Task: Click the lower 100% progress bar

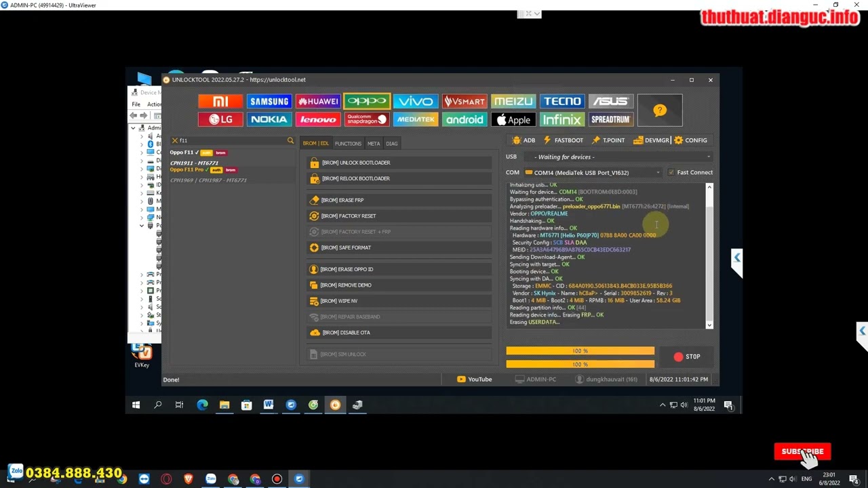Action: click(x=580, y=365)
